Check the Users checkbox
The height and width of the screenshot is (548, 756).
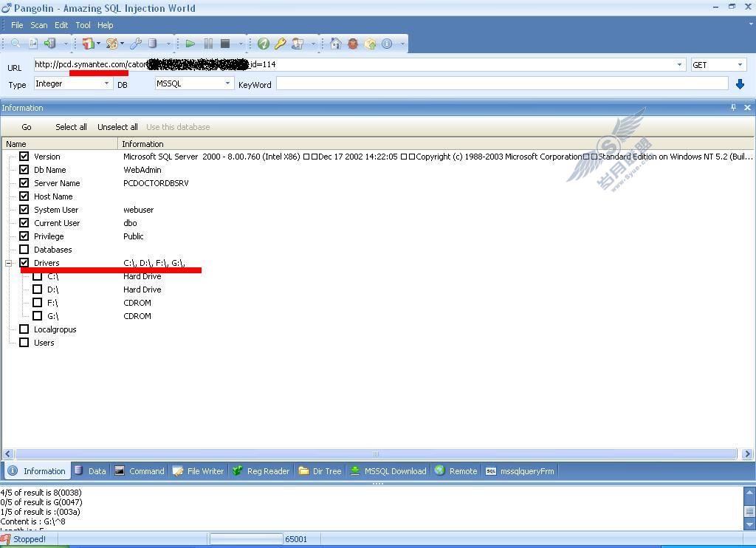pos(24,343)
